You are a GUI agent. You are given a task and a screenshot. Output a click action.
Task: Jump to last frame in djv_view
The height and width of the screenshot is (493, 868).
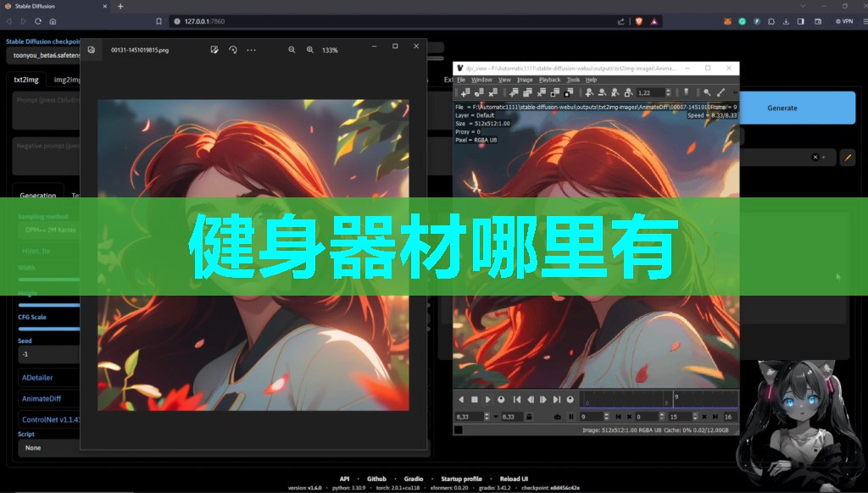click(557, 400)
